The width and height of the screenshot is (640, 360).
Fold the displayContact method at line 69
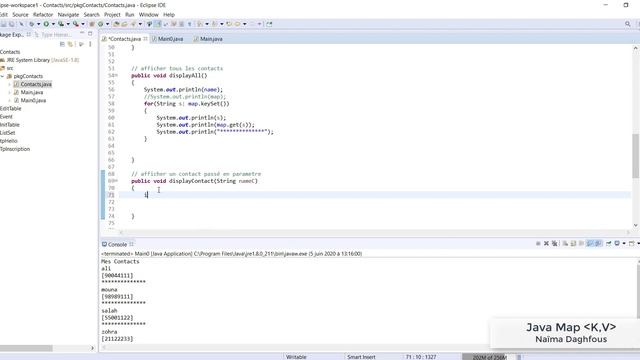point(116,181)
